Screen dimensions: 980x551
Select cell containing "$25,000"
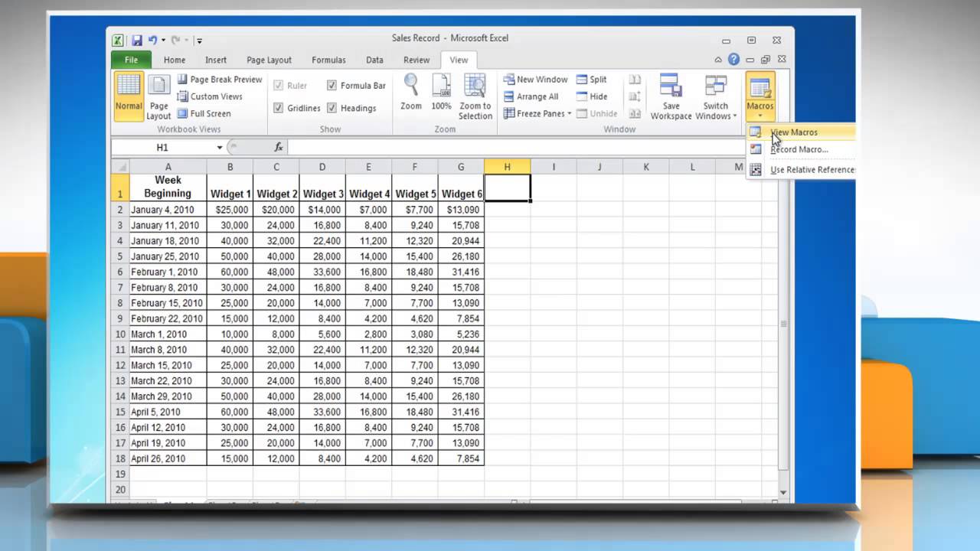(x=230, y=210)
